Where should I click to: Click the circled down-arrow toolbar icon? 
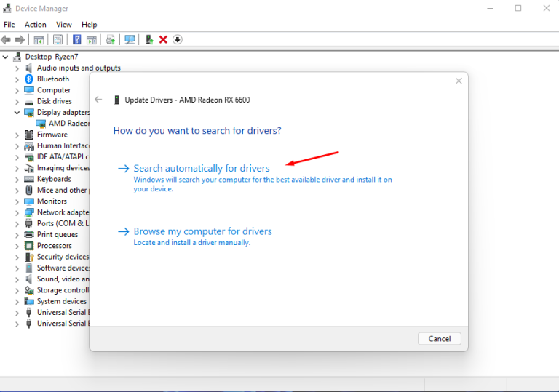[x=177, y=39]
